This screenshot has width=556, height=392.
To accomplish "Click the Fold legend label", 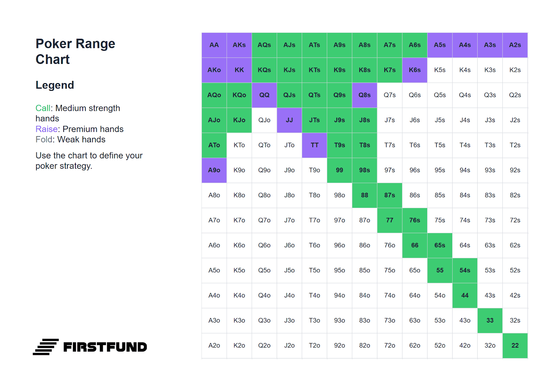I will pos(44,140).
